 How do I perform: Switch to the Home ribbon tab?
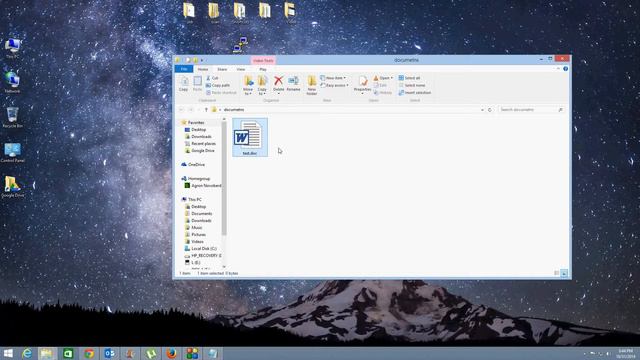tap(203, 69)
